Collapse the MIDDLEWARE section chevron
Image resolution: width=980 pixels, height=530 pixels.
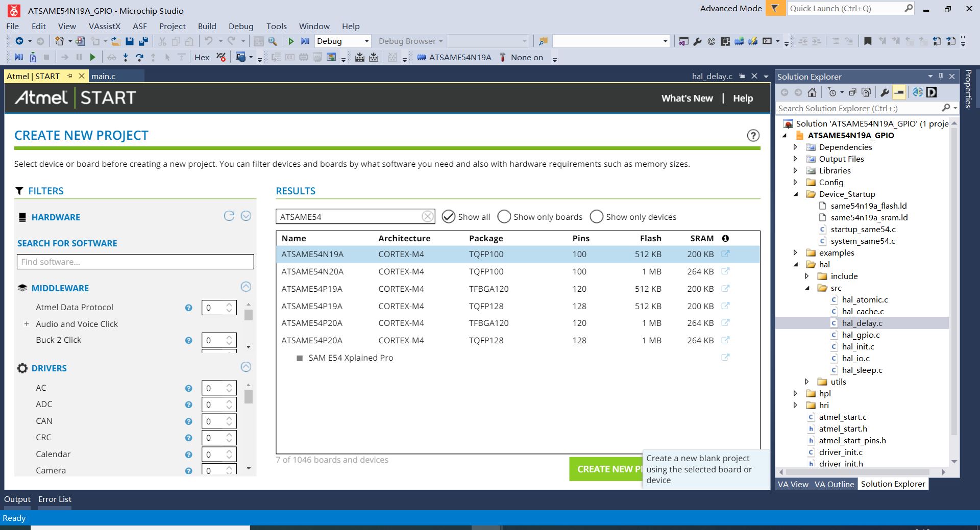[246, 287]
